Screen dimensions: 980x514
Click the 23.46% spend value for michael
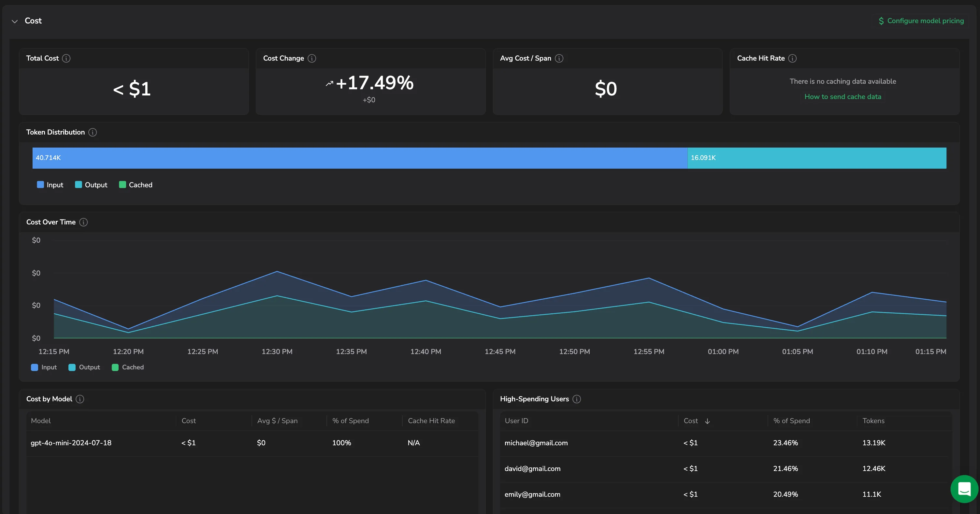[785, 443]
